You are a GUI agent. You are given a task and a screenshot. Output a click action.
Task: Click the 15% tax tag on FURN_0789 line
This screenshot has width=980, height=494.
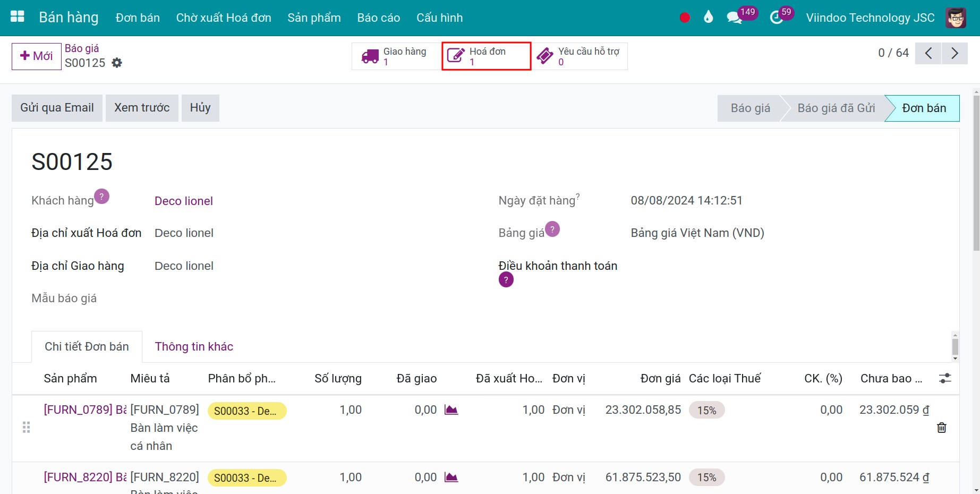(706, 410)
